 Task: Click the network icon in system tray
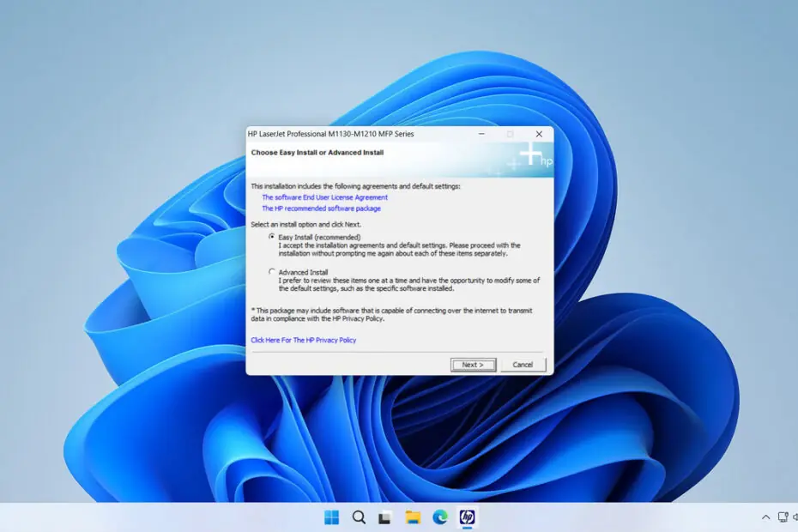pos(783,517)
